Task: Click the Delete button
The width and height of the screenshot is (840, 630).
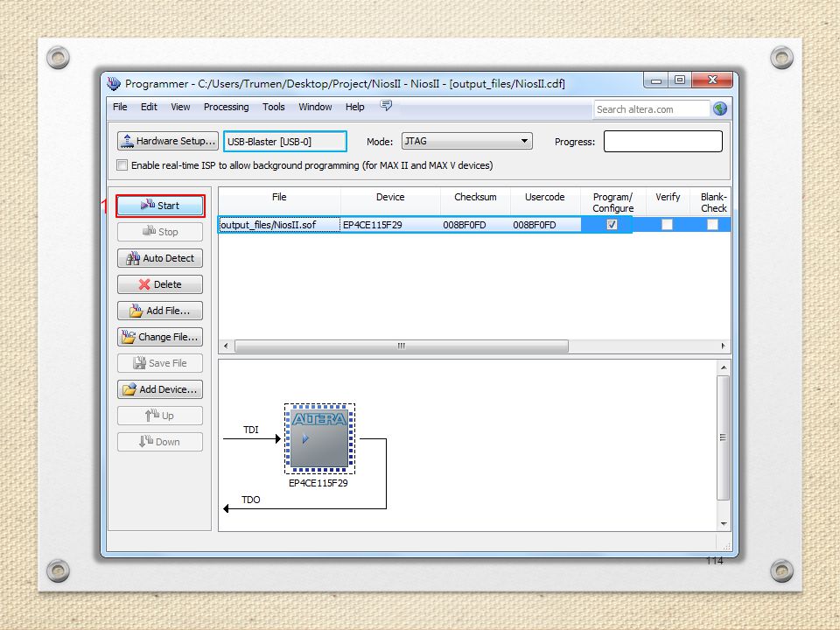Action: point(160,284)
